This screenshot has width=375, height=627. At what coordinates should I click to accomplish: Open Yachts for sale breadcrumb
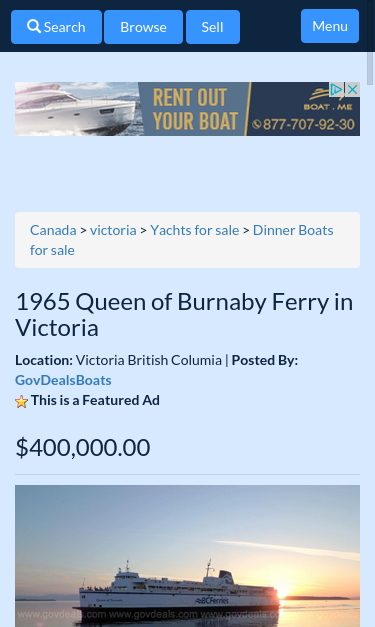click(195, 230)
